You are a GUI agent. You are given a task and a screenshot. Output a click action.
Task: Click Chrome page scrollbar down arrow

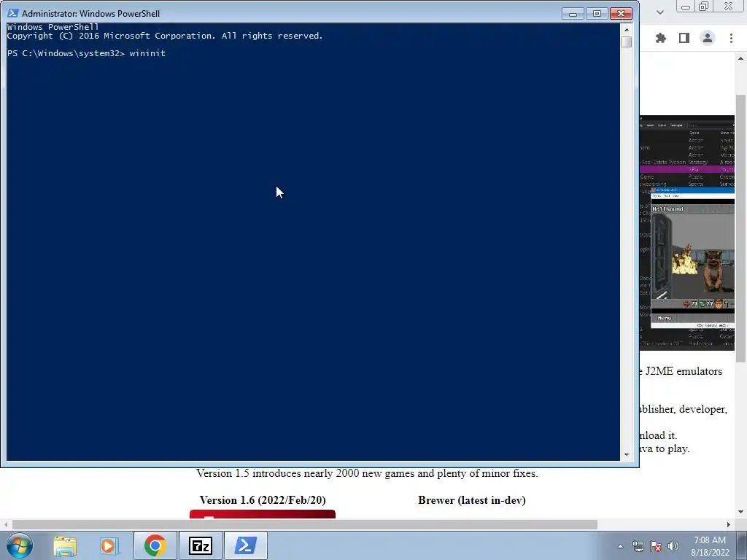pyautogui.click(x=741, y=512)
